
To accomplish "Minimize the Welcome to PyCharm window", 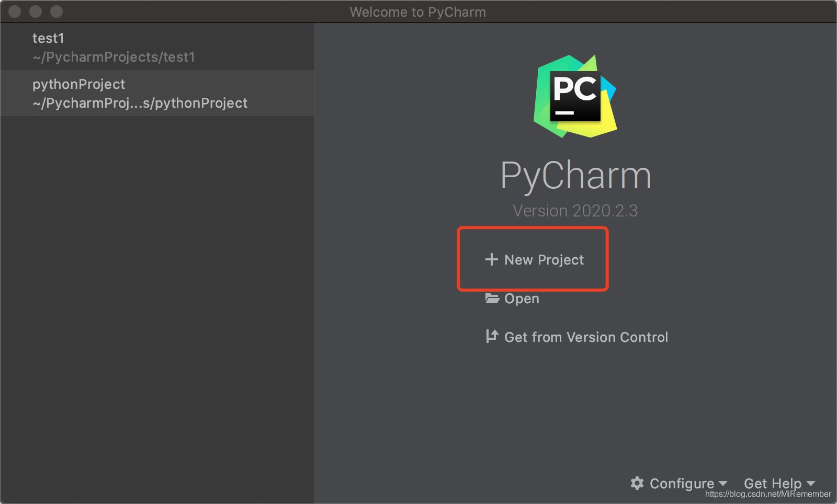I will 36,12.
